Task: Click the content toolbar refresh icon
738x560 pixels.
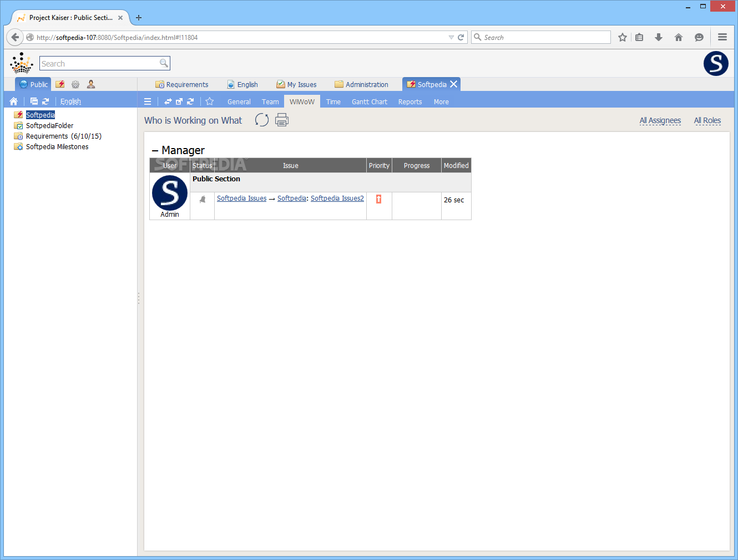Action: 190,101
